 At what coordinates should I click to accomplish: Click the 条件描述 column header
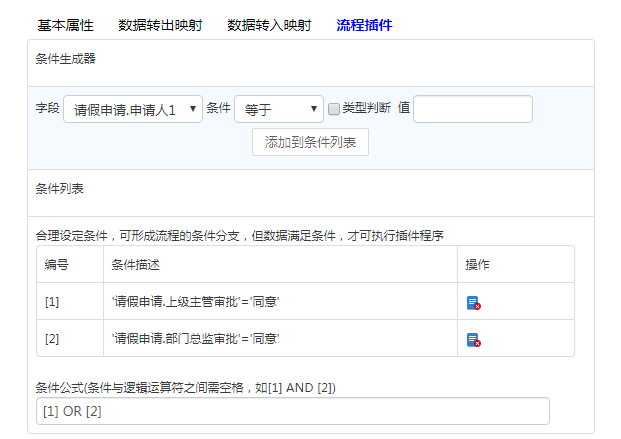click(x=136, y=265)
